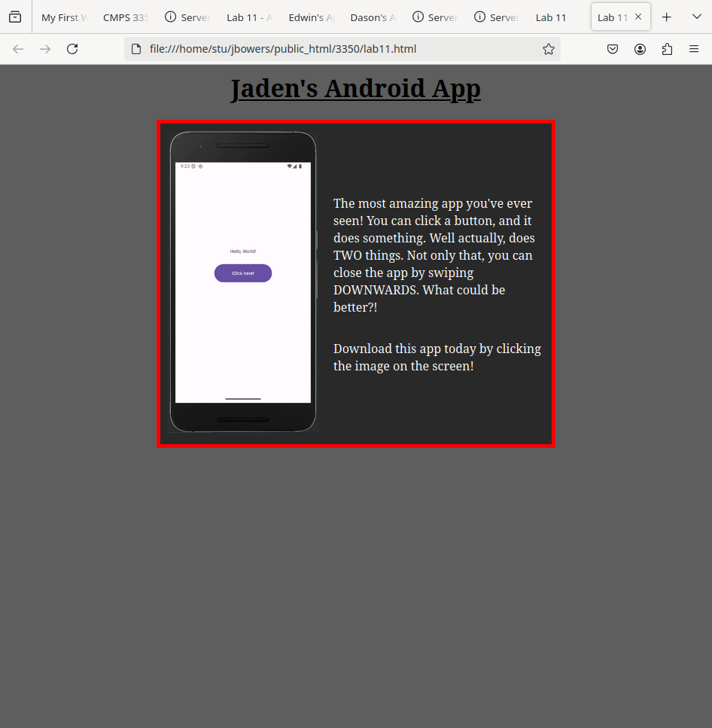Open the Extensions puzzle icon
Image resolution: width=712 pixels, height=728 pixels.
tap(667, 49)
